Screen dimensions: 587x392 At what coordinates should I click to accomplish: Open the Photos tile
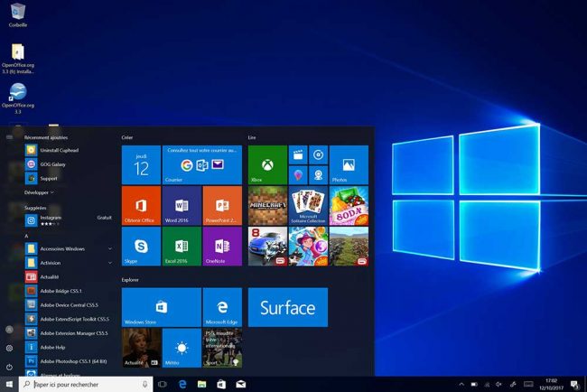[x=349, y=164]
